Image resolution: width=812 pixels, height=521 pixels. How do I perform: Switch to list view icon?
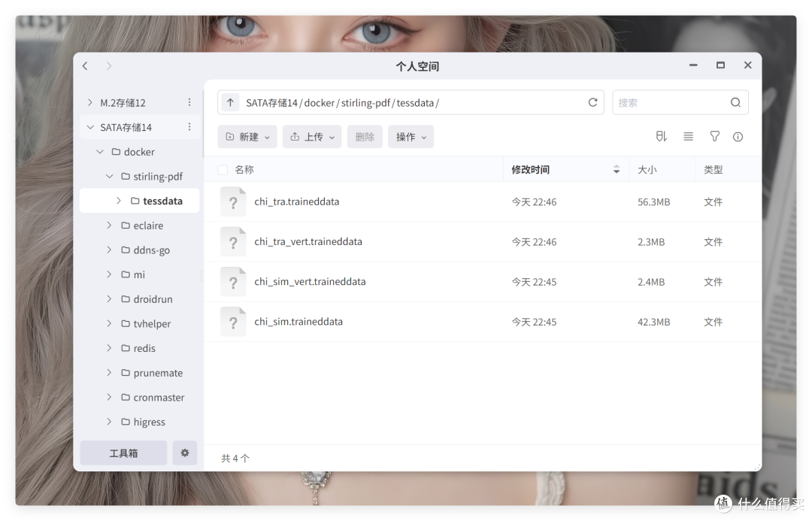pyautogui.click(x=688, y=137)
